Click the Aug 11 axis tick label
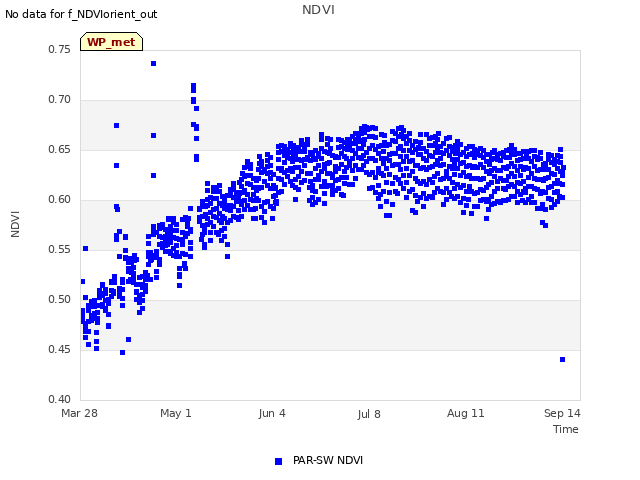 coord(465,413)
